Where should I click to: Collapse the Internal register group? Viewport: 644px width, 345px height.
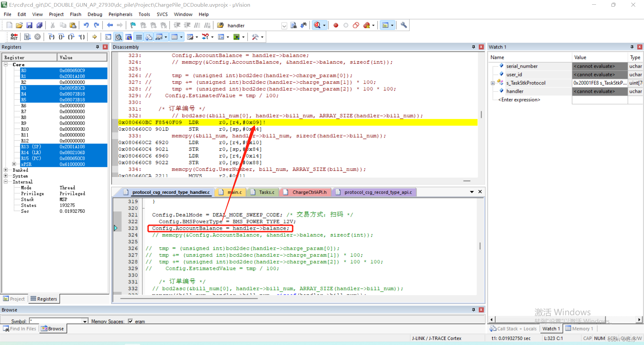tap(6, 182)
